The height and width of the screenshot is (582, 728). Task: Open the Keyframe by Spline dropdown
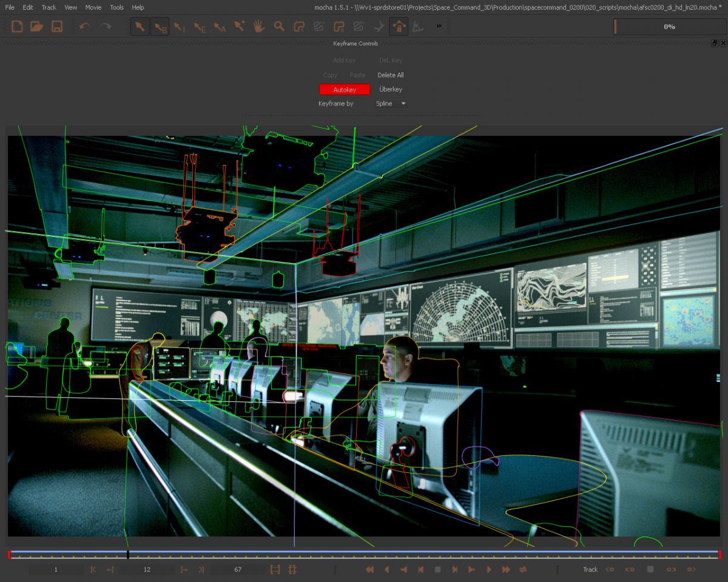point(391,104)
